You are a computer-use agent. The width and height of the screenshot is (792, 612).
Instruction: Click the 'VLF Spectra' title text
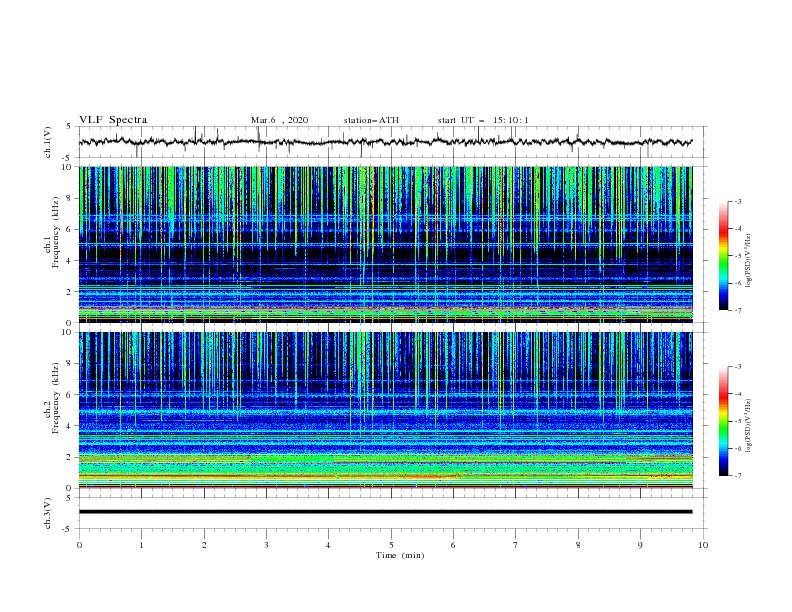(113, 120)
